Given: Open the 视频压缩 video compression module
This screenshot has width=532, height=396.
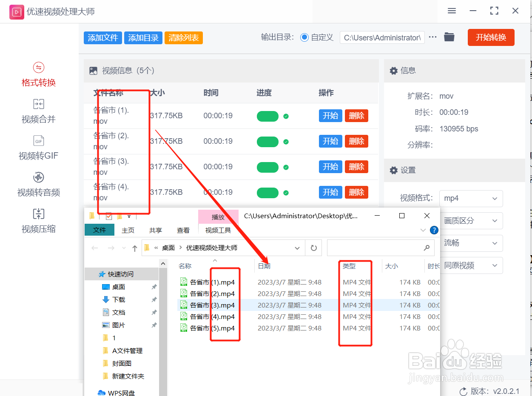Looking at the screenshot, I should coord(39,221).
